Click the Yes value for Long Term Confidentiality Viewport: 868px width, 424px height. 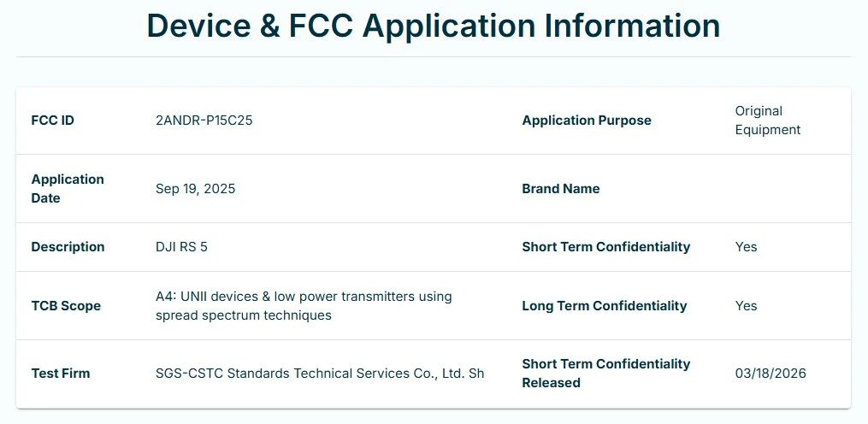[746, 306]
